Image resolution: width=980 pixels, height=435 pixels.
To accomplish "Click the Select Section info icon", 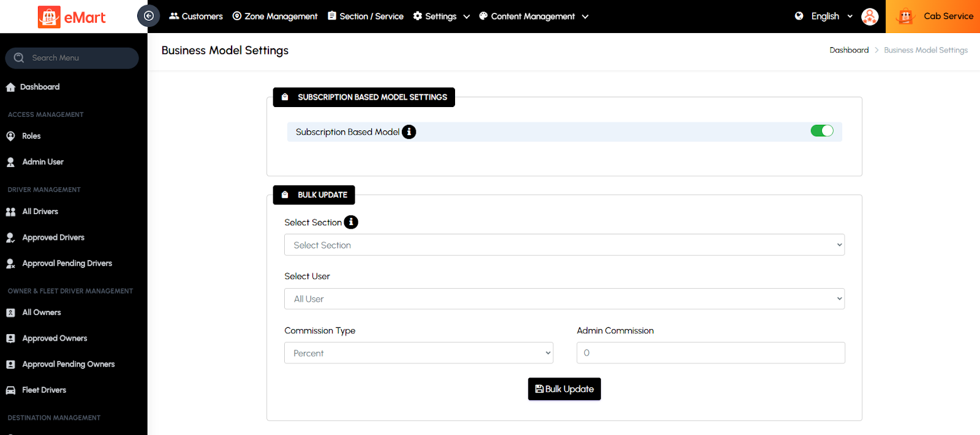I will coord(351,222).
